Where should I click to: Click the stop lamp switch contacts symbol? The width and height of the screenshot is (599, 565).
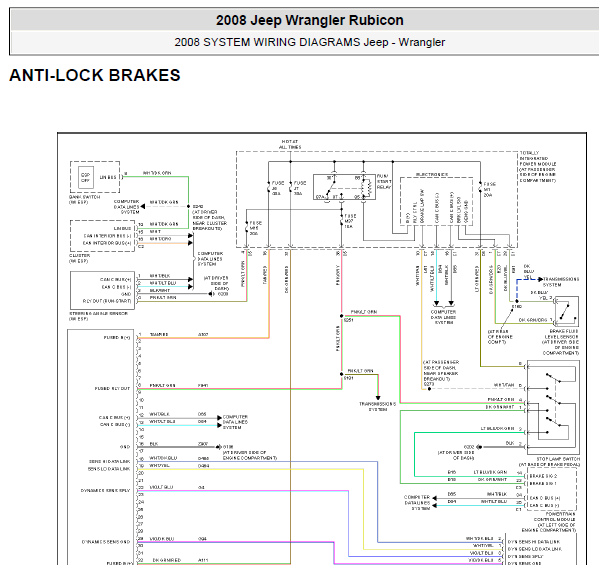(x=553, y=407)
